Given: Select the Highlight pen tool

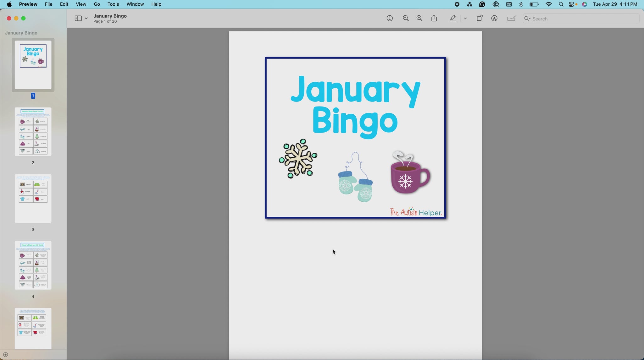Looking at the screenshot, I should [453, 19].
